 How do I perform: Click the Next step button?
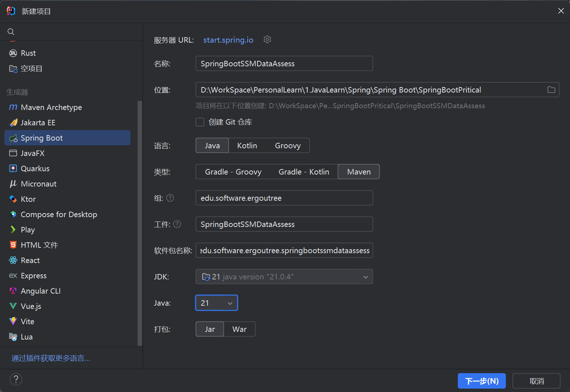(481, 381)
